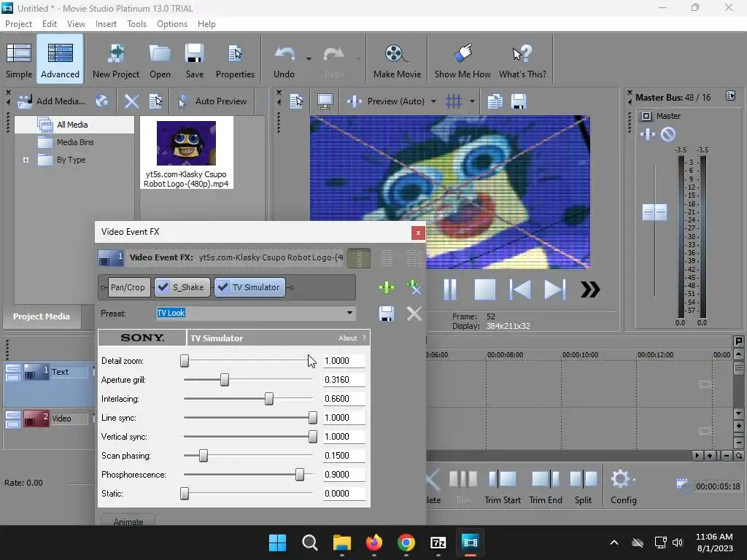Switch to Simple mode

18,60
